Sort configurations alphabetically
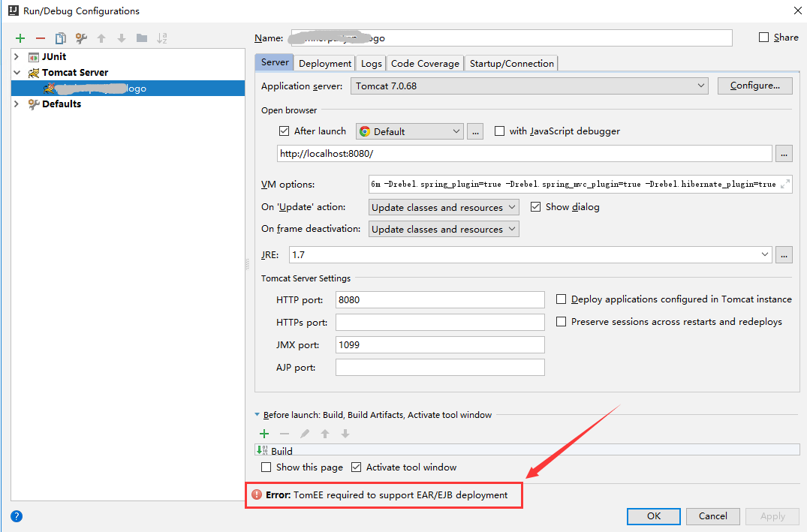807x532 pixels. (x=162, y=38)
